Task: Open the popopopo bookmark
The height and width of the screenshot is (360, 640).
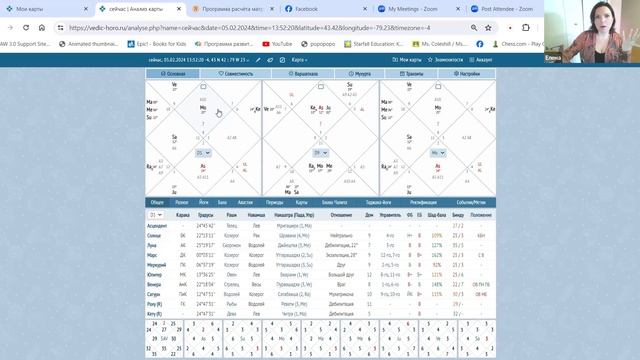Action: 318,44
